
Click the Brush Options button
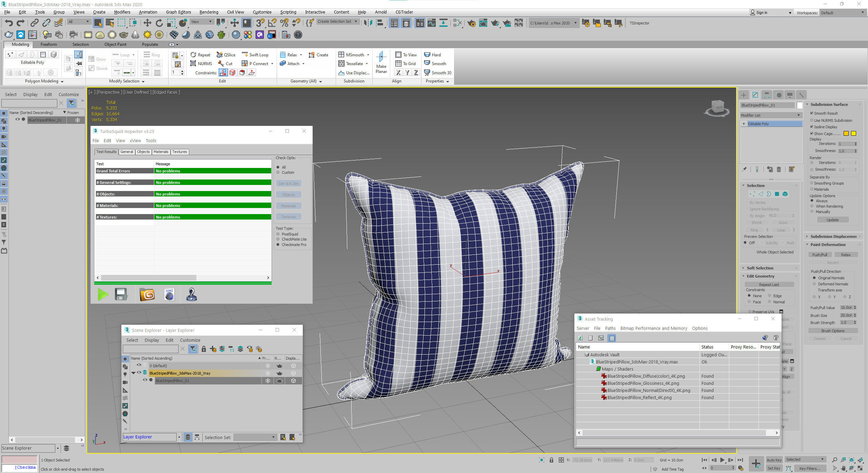pyautogui.click(x=832, y=331)
